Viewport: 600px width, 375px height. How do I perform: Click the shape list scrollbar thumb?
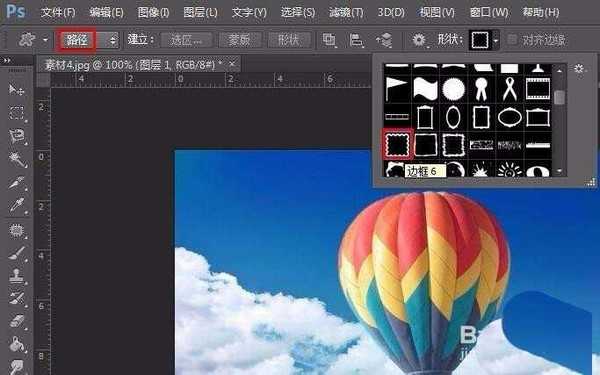pyautogui.click(x=559, y=97)
